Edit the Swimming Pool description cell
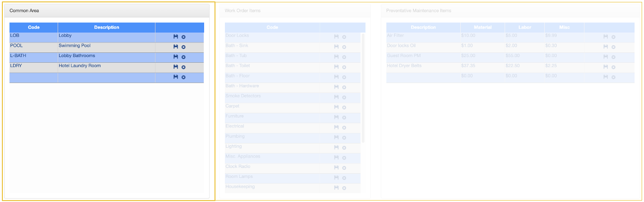 pos(106,47)
